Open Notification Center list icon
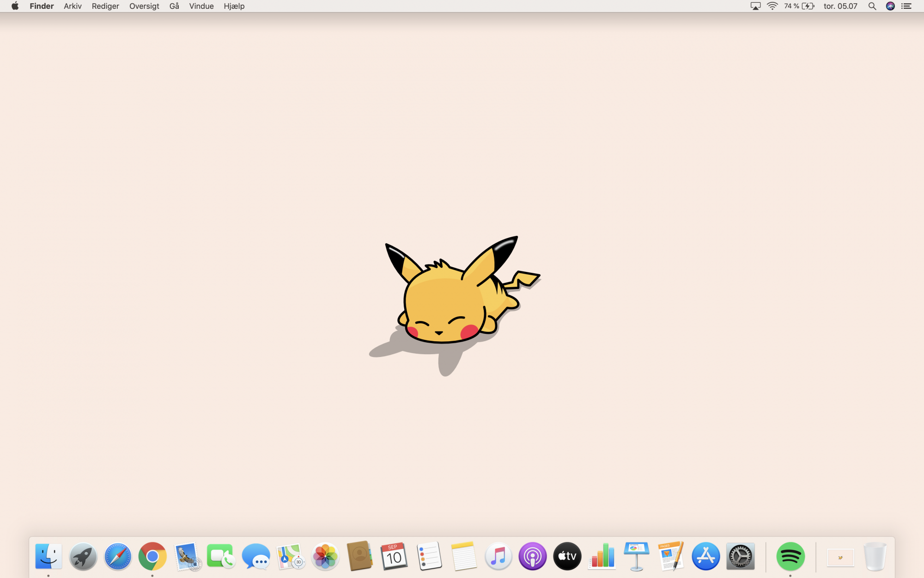Viewport: 924px width, 578px height. 906,6
